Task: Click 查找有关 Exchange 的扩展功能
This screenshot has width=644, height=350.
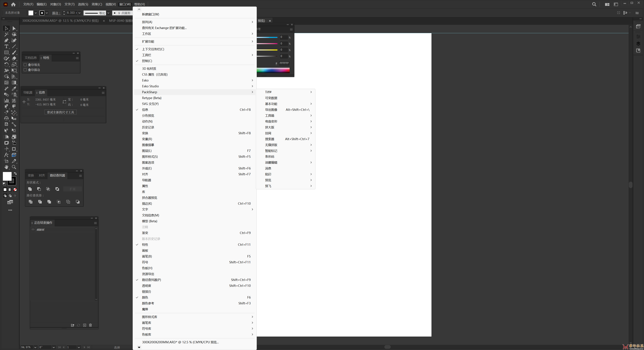Action: (195, 28)
